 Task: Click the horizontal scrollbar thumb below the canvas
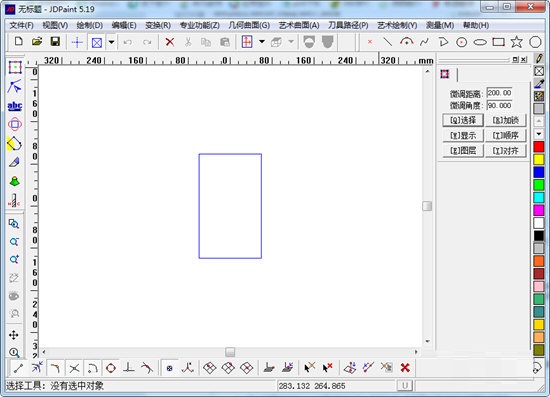coord(230,352)
